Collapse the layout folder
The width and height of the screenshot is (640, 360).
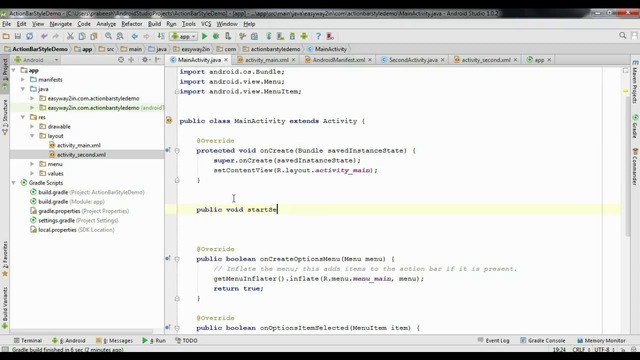pos(32,136)
